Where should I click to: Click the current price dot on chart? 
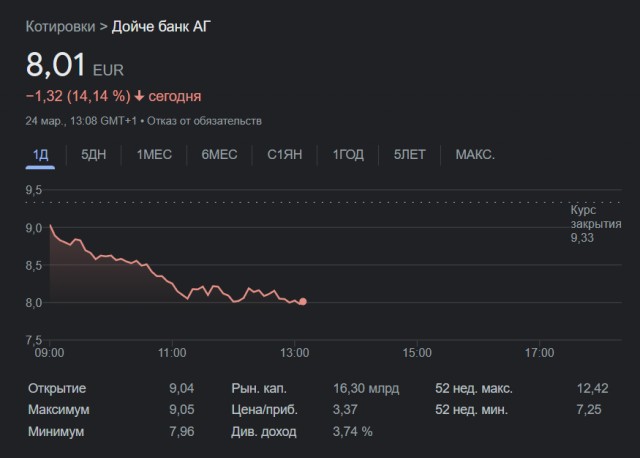(303, 301)
